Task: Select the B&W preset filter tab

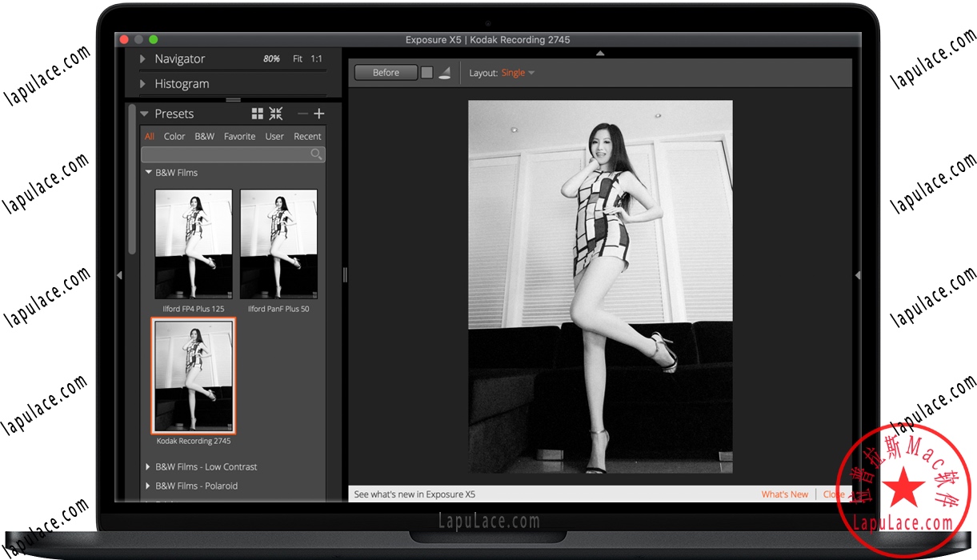Action: 205,137
